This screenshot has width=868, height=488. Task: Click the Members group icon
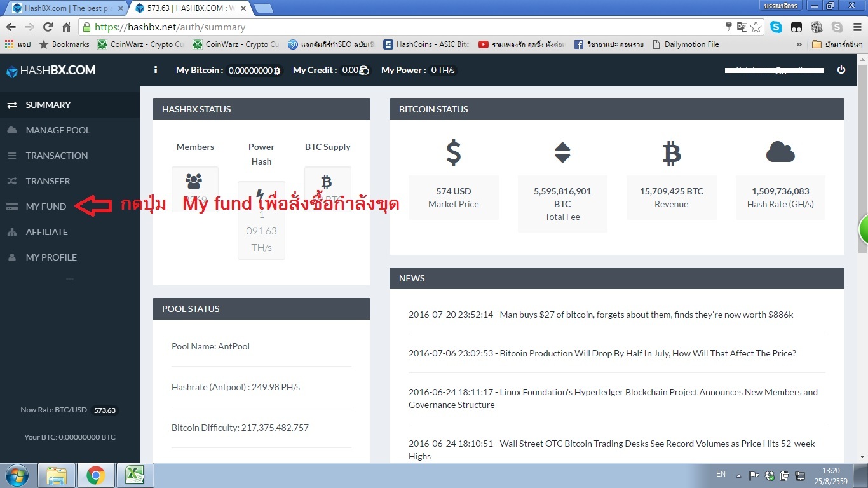click(x=194, y=181)
